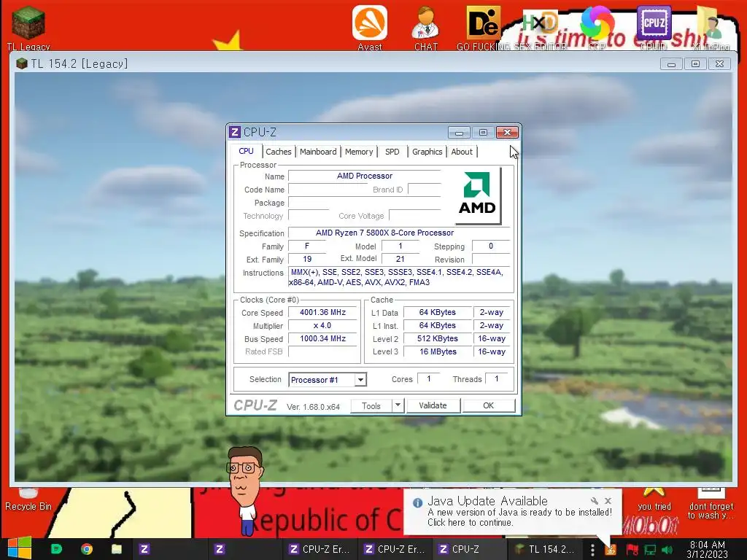This screenshot has height=560, width=747.
Task: Click the Multiplier x 4.0 value
Action: pyautogui.click(x=322, y=325)
